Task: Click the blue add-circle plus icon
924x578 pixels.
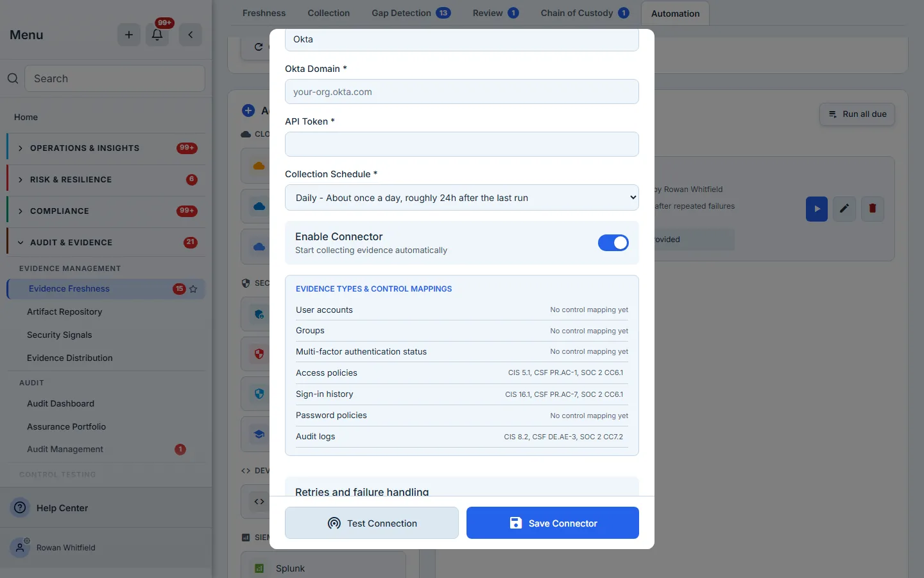Action: (x=248, y=110)
